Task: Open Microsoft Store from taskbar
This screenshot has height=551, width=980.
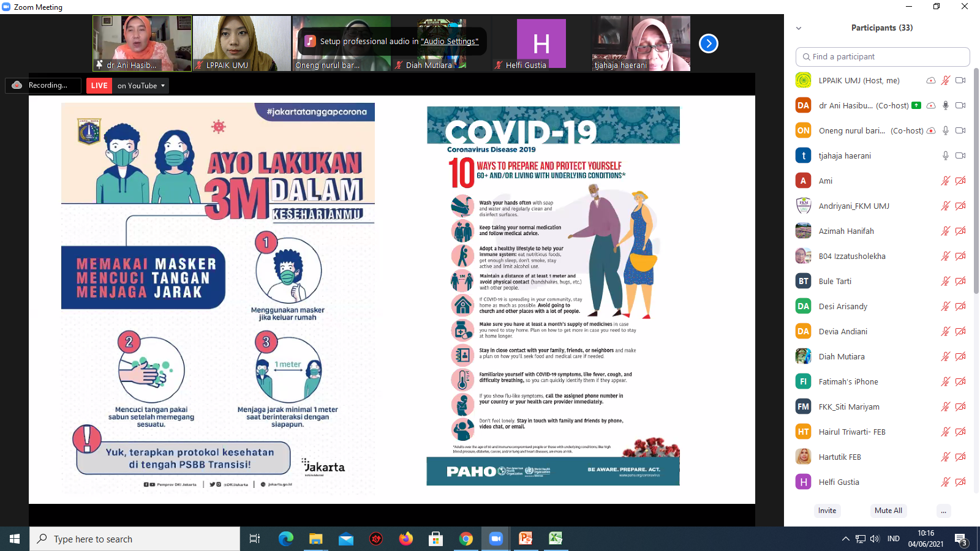Action: tap(435, 539)
